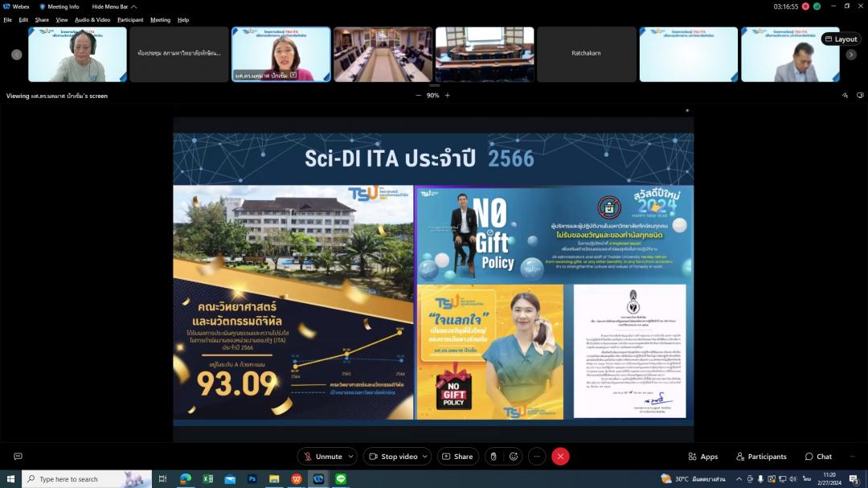Toggle the Participants panel
The height and width of the screenshot is (488, 868).
[x=760, y=457]
